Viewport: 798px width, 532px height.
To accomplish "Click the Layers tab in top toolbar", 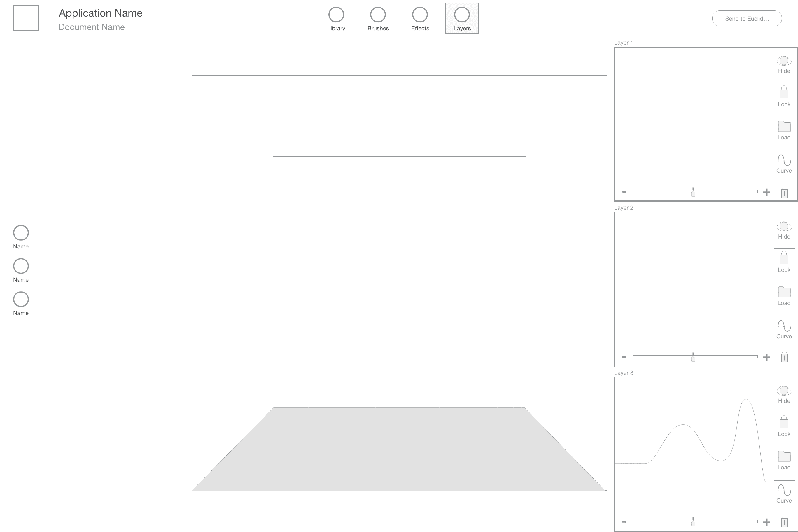I will coord(461,18).
